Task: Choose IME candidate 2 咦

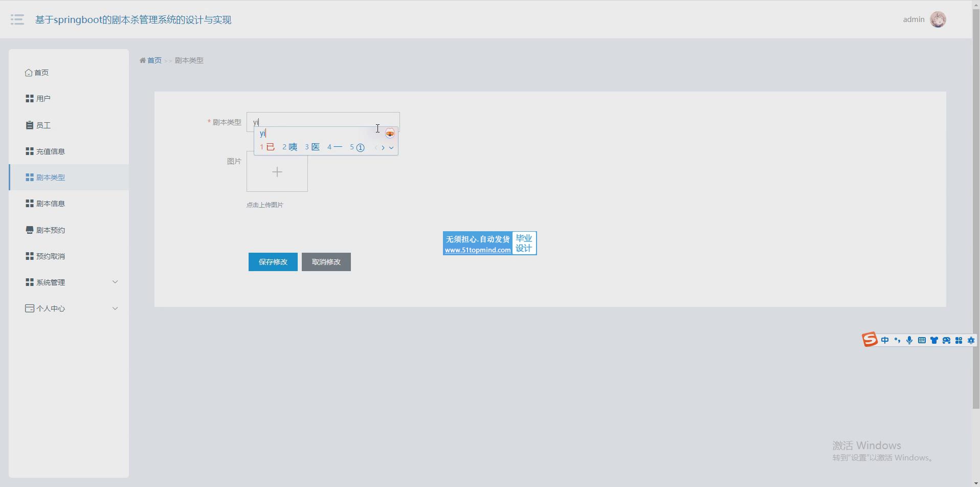Action: pyautogui.click(x=289, y=147)
